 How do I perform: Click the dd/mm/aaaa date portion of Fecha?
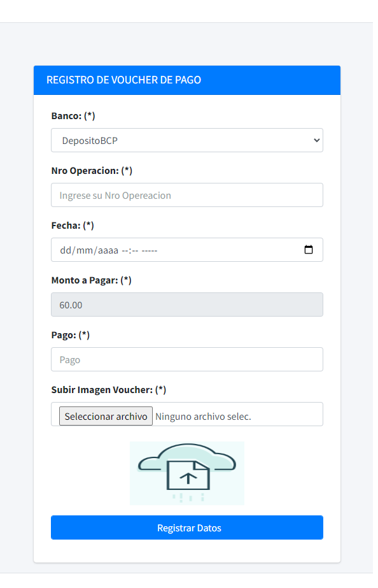89,250
